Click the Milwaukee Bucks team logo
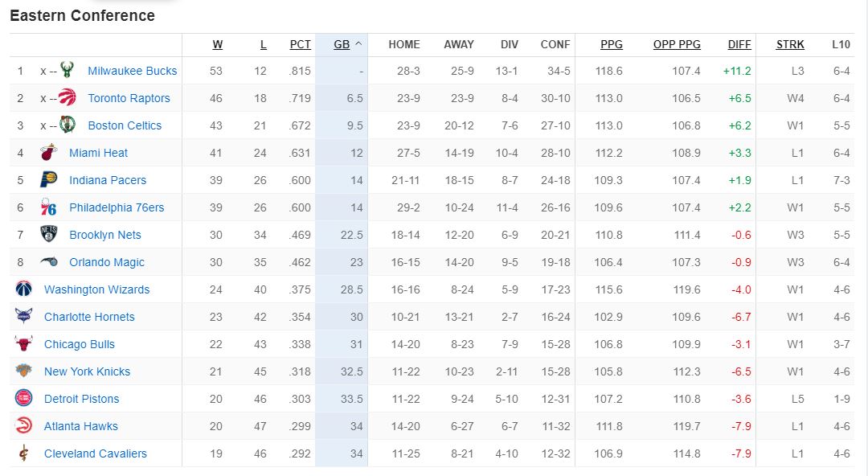868x476 pixels. [x=66, y=71]
